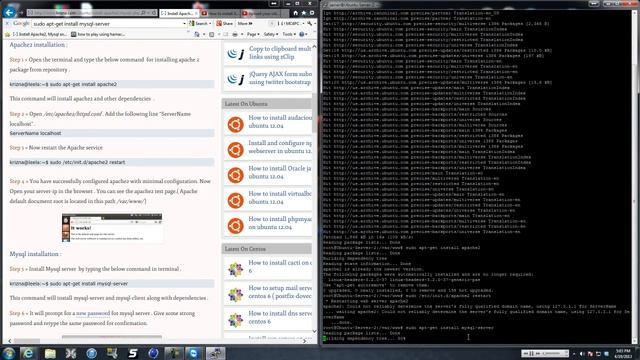Screen dimensions: 640x360
Task: Click the 'It works!' apache screenshot thumbnail
Action: [x=112, y=228]
